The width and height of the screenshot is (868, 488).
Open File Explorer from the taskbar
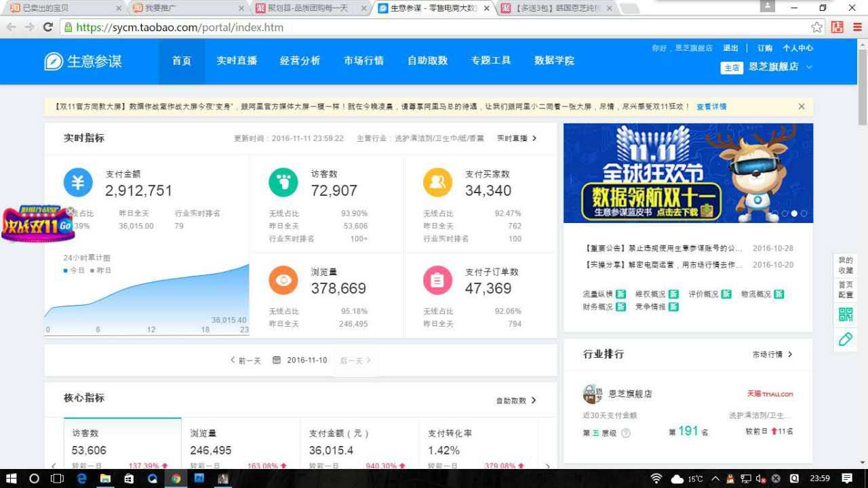click(105, 479)
